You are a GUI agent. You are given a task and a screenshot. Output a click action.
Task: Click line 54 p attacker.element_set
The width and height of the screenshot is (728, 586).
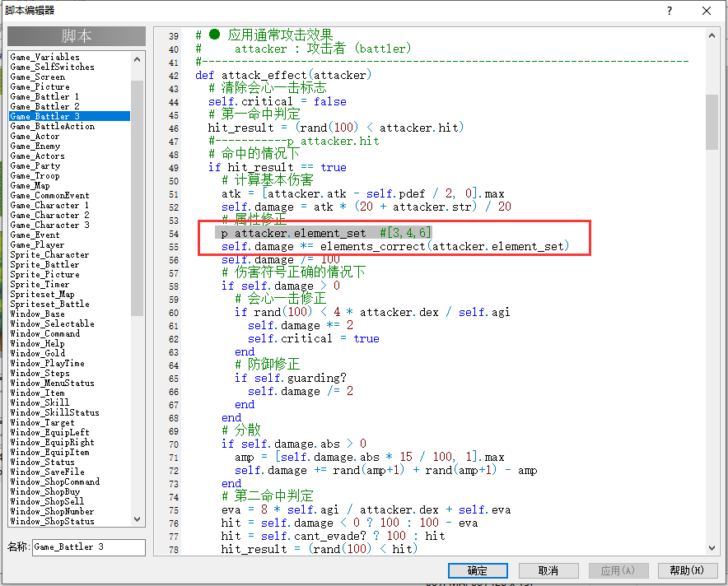pyautogui.click(x=326, y=233)
